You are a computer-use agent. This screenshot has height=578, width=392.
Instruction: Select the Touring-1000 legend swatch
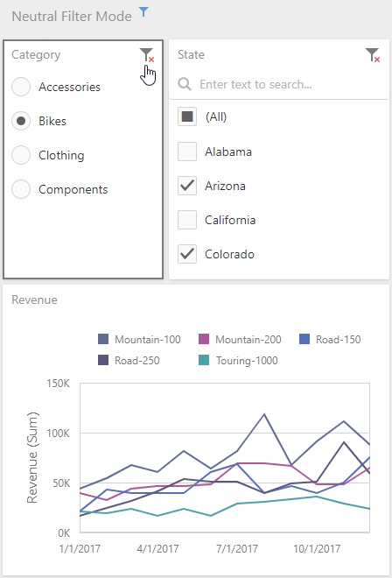[204, 360]
